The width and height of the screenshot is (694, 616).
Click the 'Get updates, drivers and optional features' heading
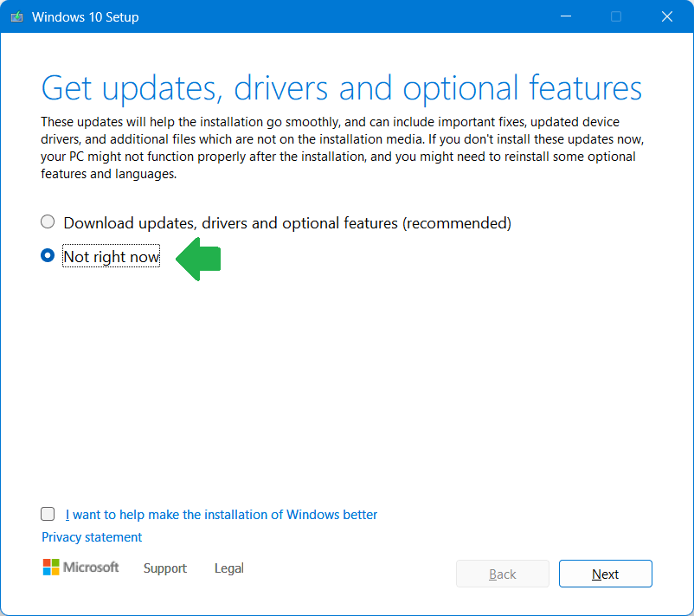click(x=341, y=88)
